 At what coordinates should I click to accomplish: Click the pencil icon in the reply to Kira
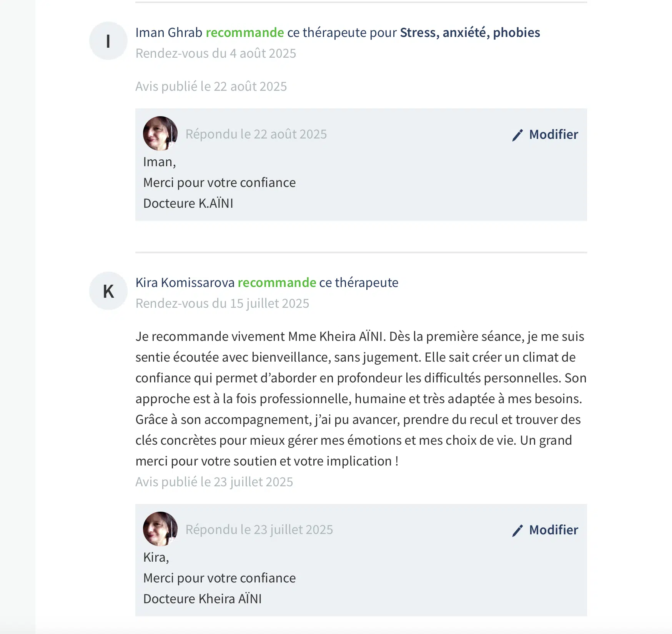click(517, 531)
